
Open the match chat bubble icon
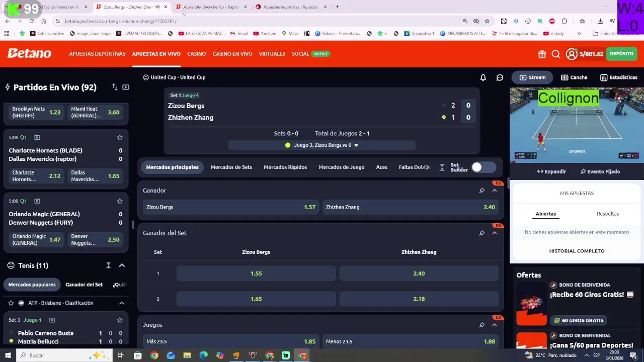500,77
